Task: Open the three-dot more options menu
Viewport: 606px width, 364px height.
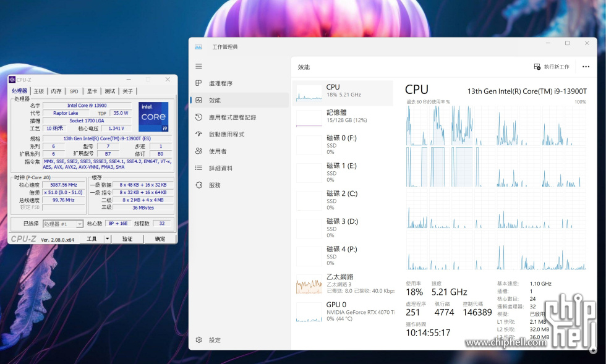Action: (x=586, y=67)
